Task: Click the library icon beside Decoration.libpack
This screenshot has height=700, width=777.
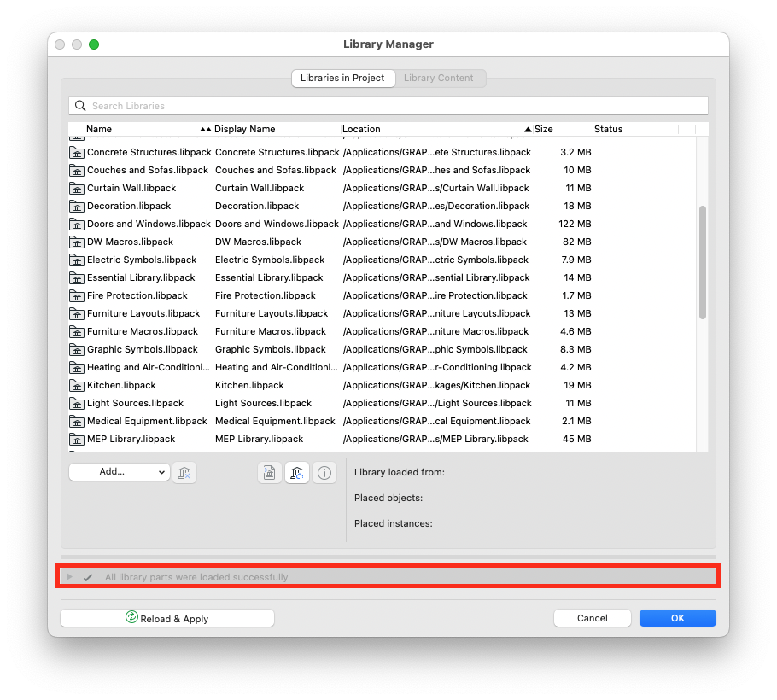Action: (x=77, y=206)
